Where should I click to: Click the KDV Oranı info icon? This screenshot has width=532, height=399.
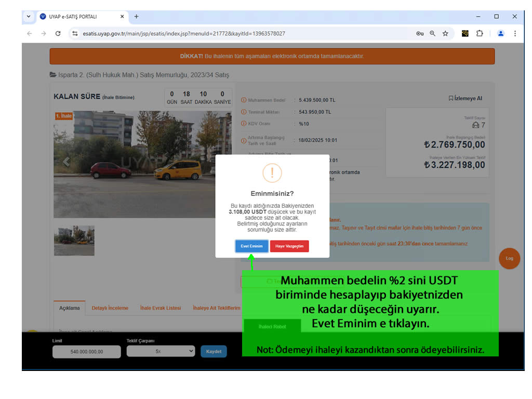[x=244, y=124]
